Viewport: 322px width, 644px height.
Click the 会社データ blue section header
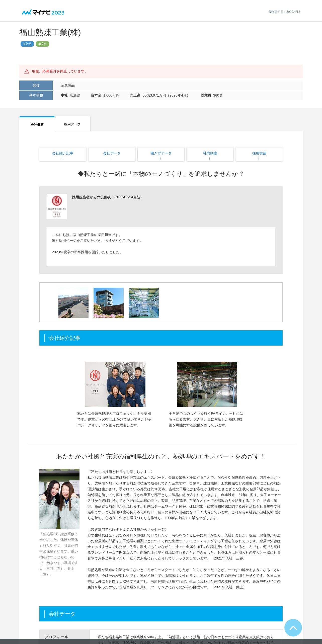coord(161,614)
